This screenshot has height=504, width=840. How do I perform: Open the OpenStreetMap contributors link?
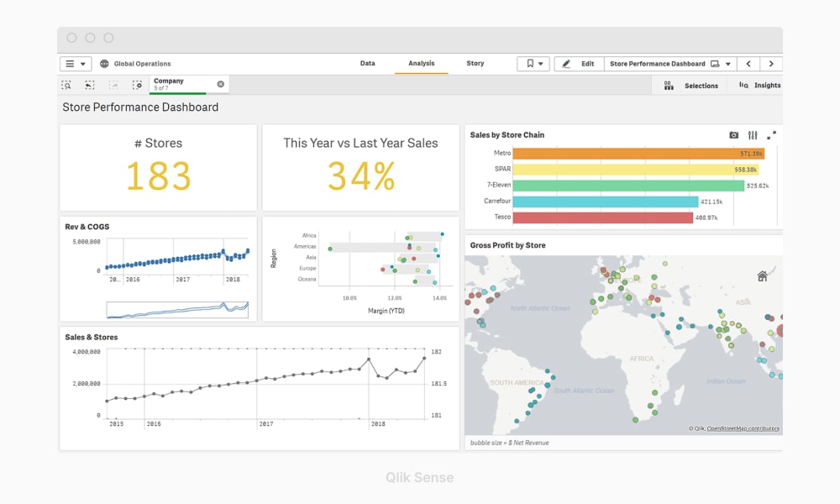click(x=743, y=428)
